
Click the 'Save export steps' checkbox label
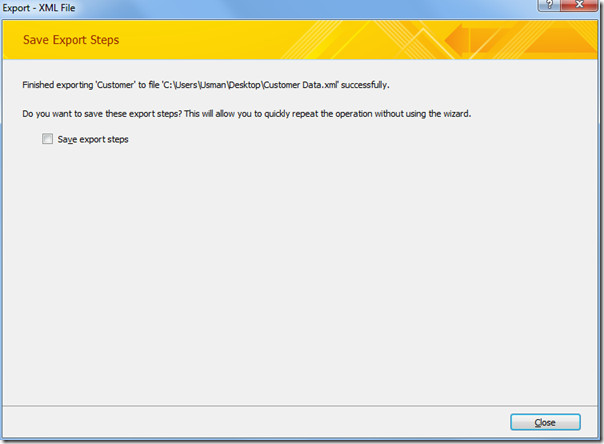click(x=93, y=139)
